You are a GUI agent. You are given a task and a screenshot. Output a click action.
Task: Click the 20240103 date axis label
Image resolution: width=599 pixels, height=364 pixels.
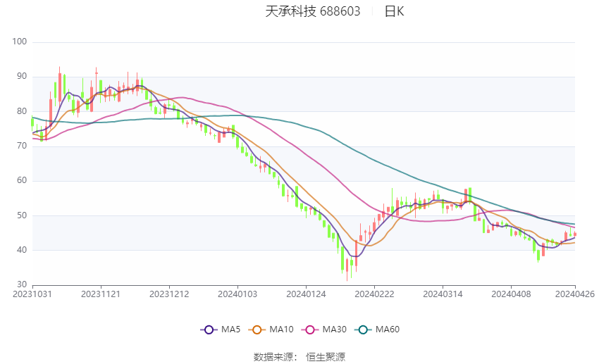click(237, 294)
